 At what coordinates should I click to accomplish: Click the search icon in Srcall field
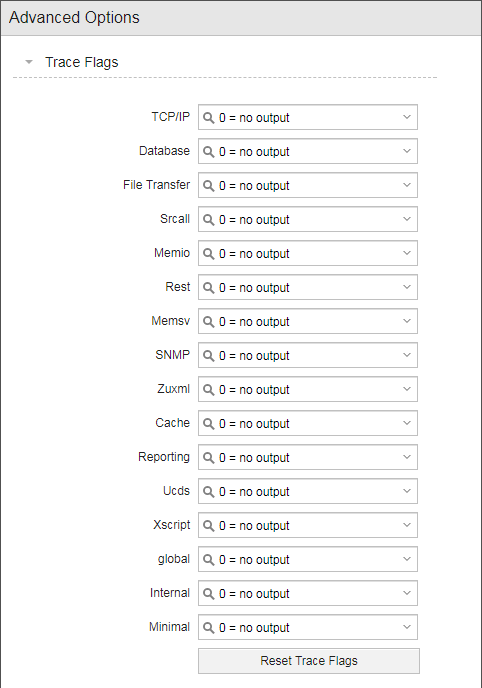(x=209, y=220)
